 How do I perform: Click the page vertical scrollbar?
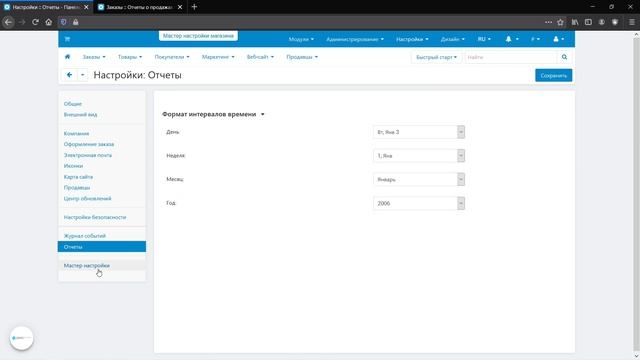coord(636,195)
